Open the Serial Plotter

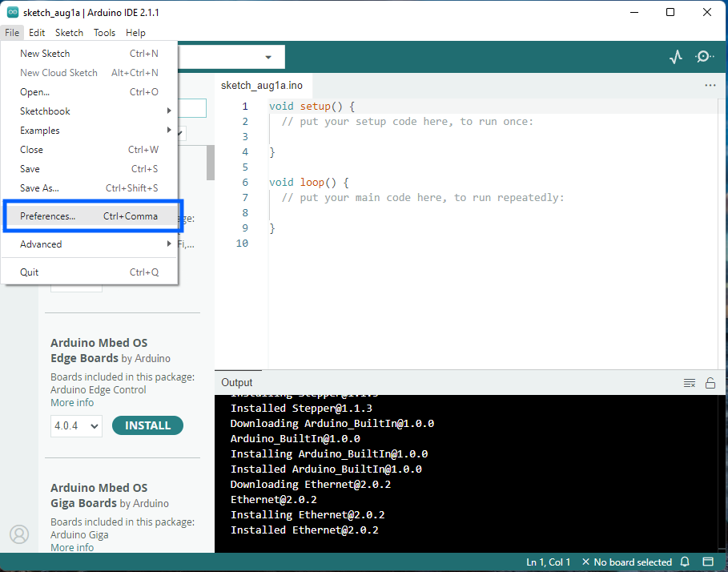pyautogui.click(x=676, y=57)
